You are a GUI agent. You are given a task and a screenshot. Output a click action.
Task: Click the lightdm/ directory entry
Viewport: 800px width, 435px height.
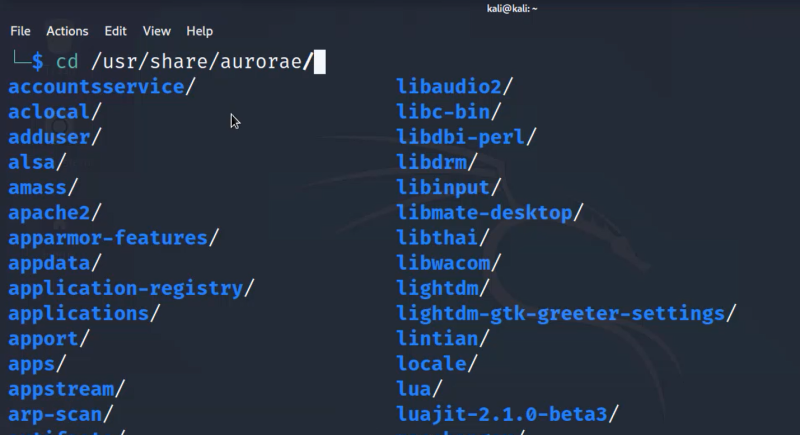coord(443,289)
